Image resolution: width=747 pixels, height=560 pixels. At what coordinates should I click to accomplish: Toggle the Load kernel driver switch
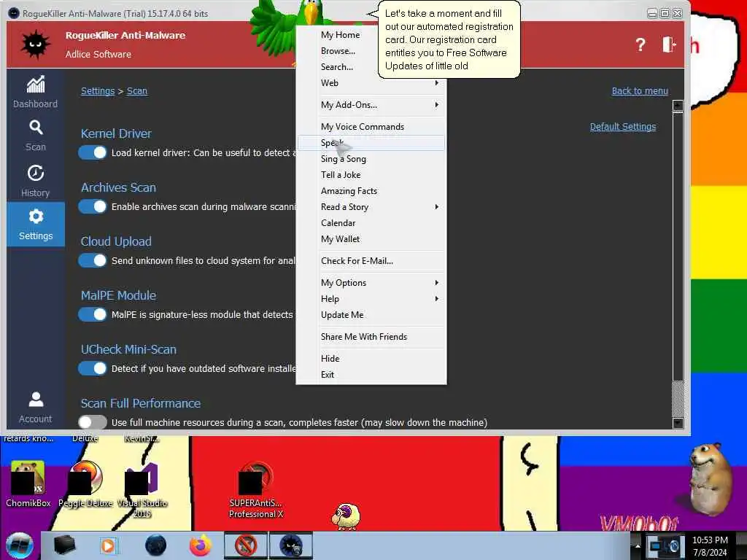point(93,152)
